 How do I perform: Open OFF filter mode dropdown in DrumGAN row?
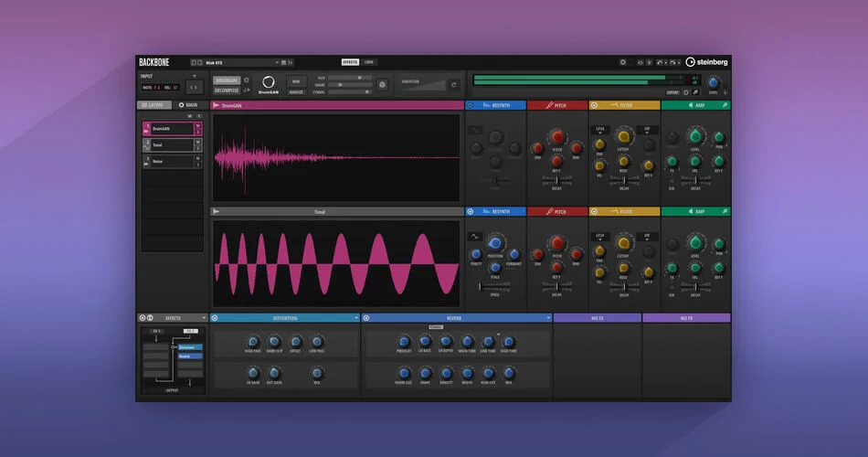(647, 130)
